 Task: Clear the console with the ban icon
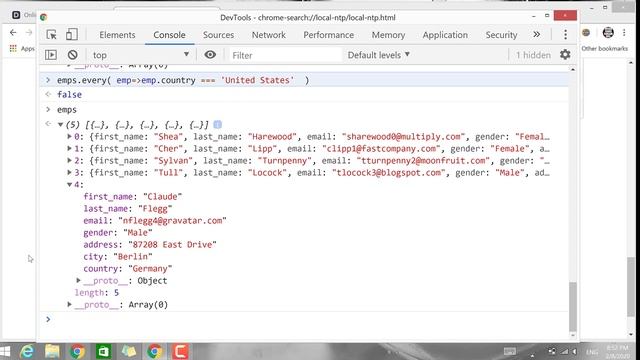coord(73,55)
